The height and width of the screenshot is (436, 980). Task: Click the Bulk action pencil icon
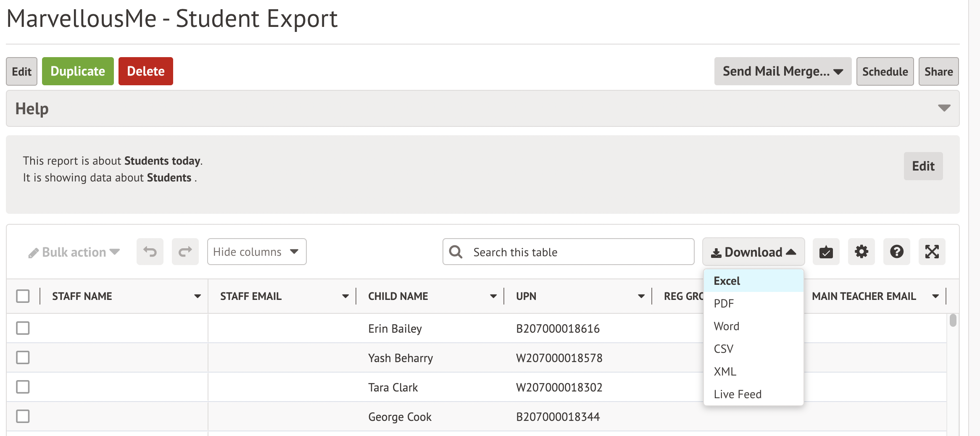coord(34,253)
